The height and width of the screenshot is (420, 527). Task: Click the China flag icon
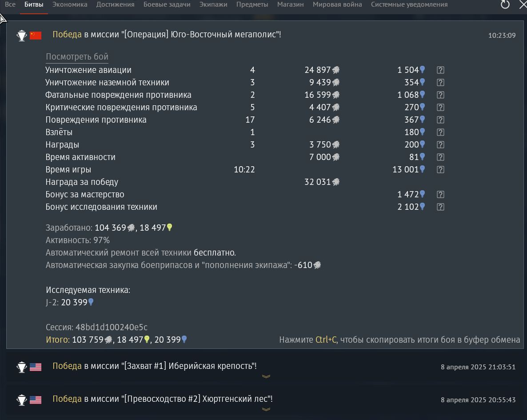tap(35, 35)
